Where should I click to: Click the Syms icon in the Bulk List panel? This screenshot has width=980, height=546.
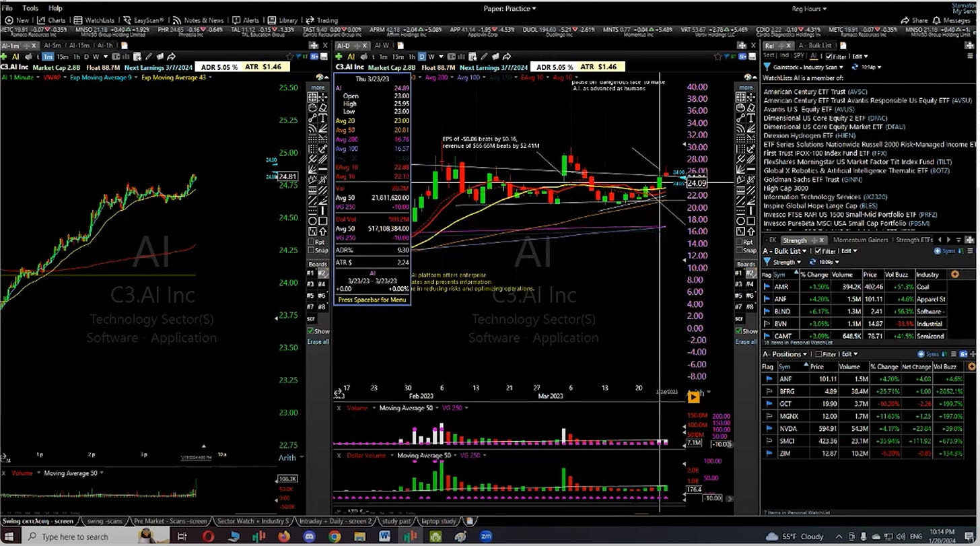[x=946, y=250]
